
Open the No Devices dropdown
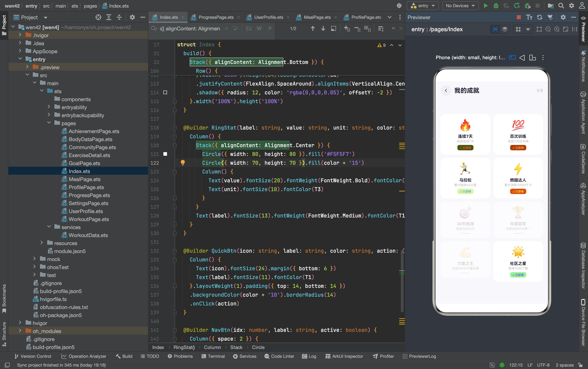[460, 6]
